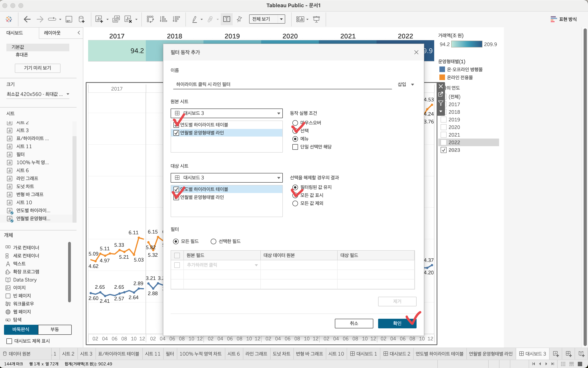Click the 취소 button

(354, 324)
